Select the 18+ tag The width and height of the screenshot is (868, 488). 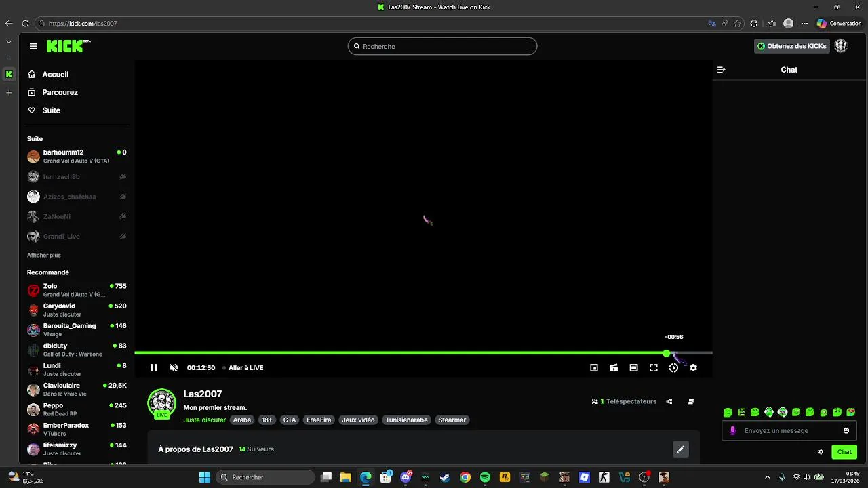(x=267, y=420)
